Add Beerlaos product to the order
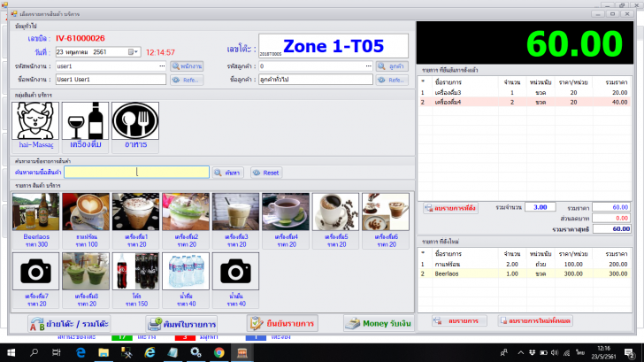 point(35,220)
